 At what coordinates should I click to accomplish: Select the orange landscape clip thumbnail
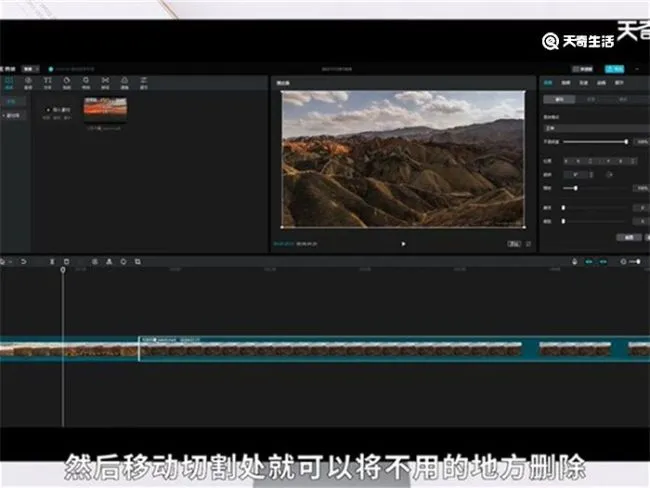click(x=105, y=109)
